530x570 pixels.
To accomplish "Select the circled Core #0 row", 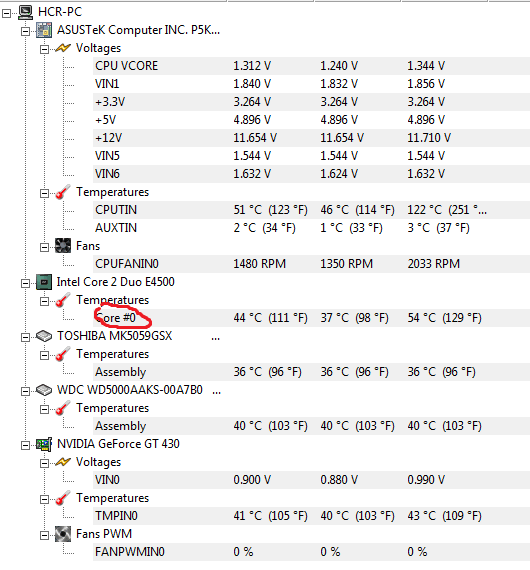I will (x=311, y=318).
